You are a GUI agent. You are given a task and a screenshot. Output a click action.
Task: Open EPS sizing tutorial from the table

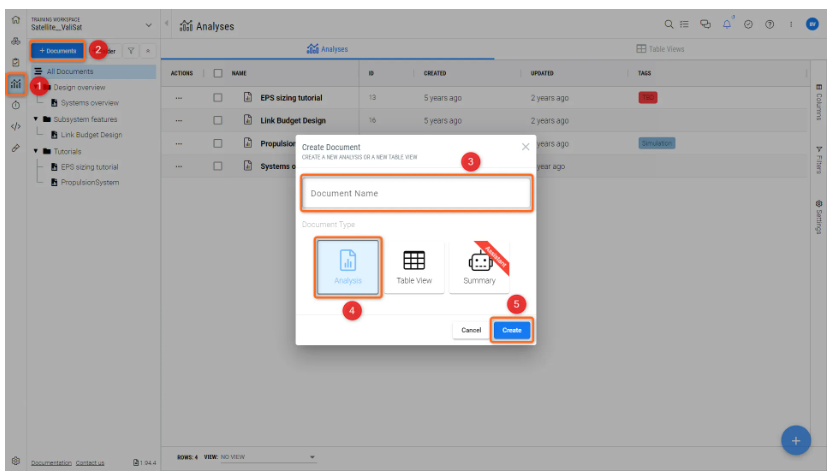click(x=291, y=98)
